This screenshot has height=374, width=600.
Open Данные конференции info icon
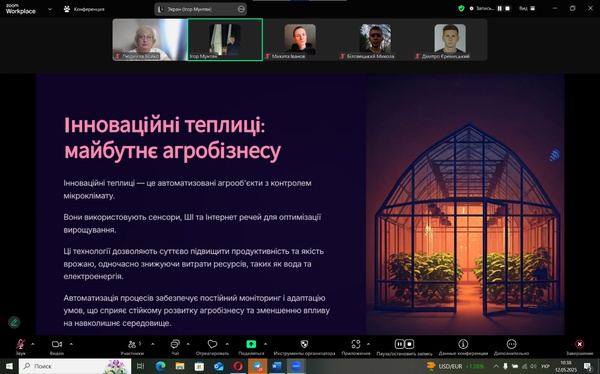[463, 344]
